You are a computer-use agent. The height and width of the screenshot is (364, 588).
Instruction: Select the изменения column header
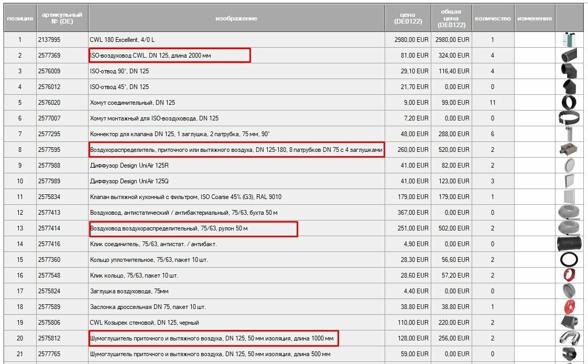point(535,18)
